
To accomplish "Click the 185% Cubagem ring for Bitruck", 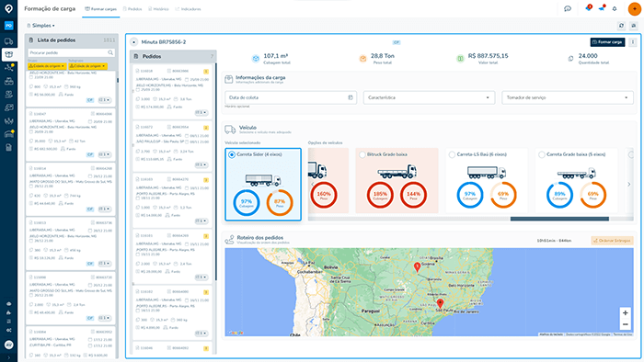I will [380, 195].
